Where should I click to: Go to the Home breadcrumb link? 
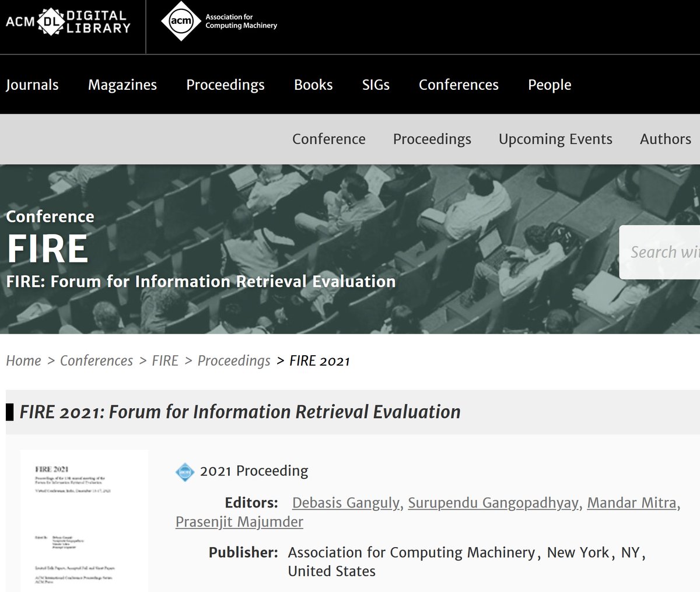tap(23, 361)
